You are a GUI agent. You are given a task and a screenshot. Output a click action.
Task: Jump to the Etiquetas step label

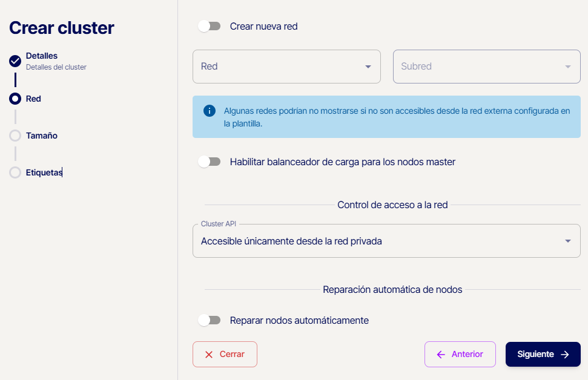pos(44,172)
